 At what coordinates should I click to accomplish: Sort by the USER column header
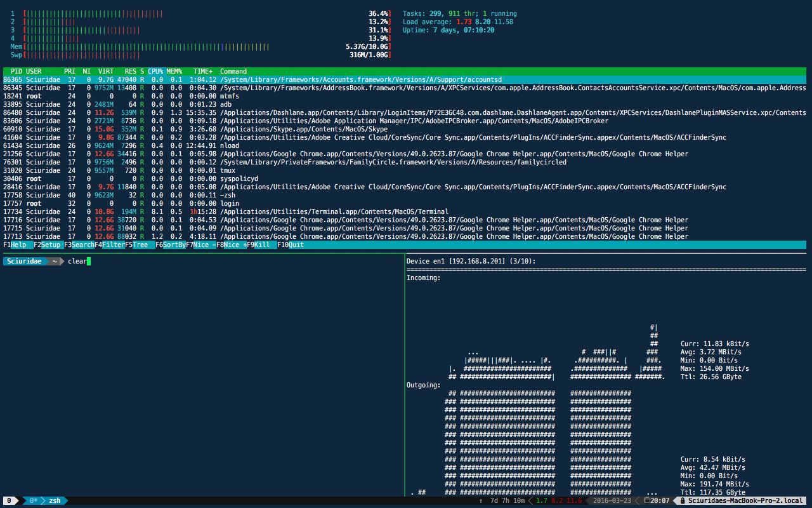(34, 71)
